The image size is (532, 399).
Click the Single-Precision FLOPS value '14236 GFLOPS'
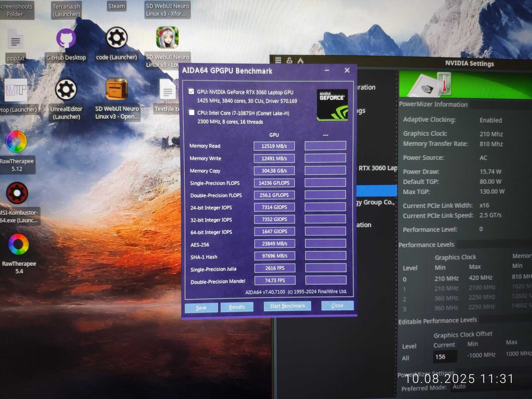coord(274,183)
